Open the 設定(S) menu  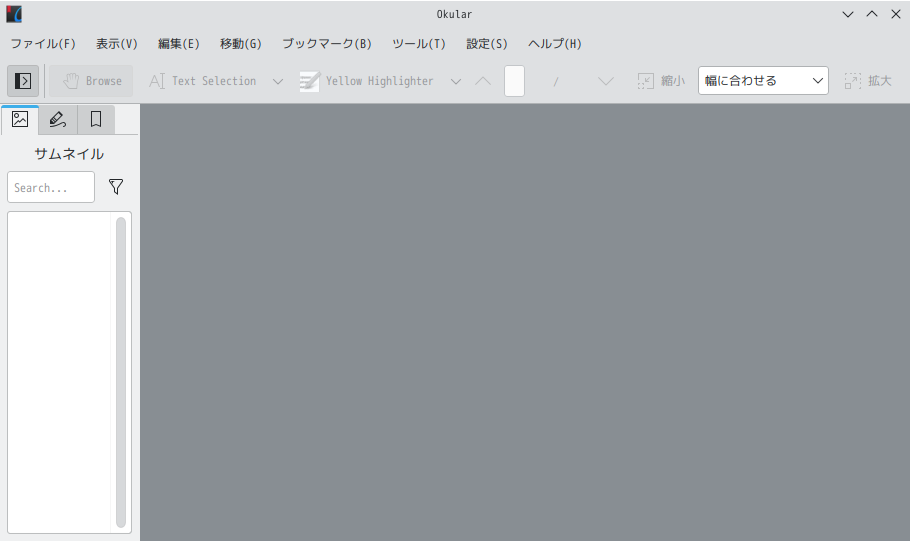point(487,44)
